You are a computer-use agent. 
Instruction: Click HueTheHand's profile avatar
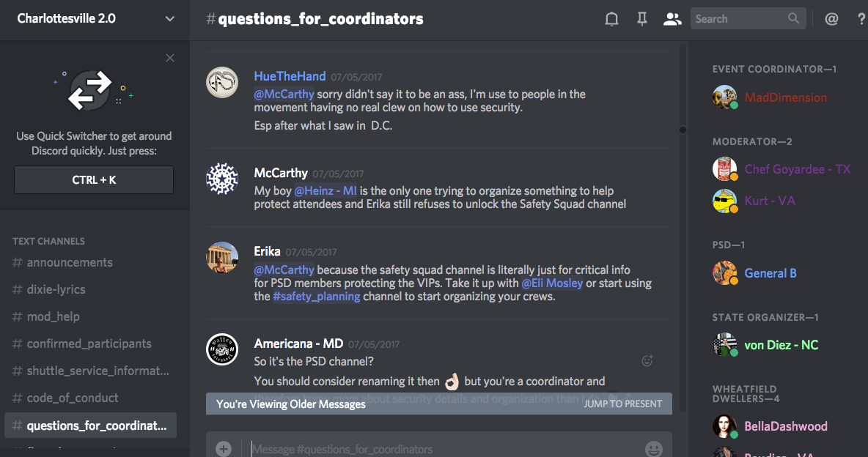[x=222, y=82]
